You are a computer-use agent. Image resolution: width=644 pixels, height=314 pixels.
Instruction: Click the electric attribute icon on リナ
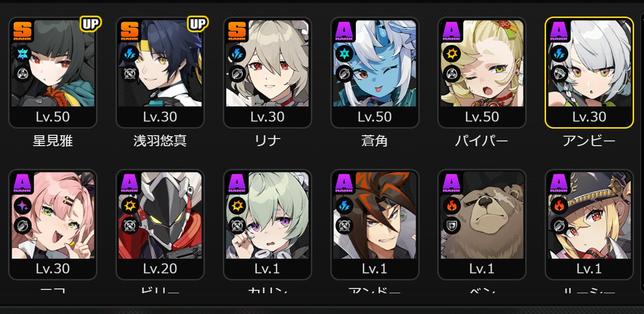click(237, 54)
